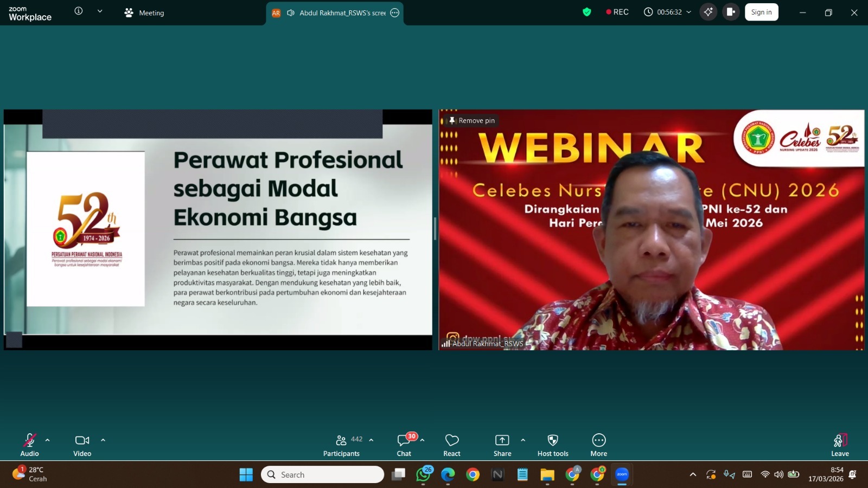
Task: Expand the video options arrow
Action: [103, 440]
